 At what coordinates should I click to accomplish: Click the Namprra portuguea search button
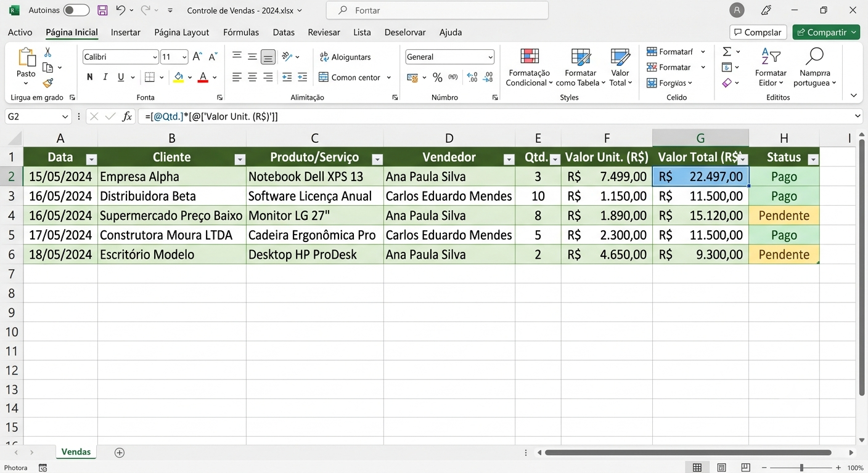tap(815, 67)
